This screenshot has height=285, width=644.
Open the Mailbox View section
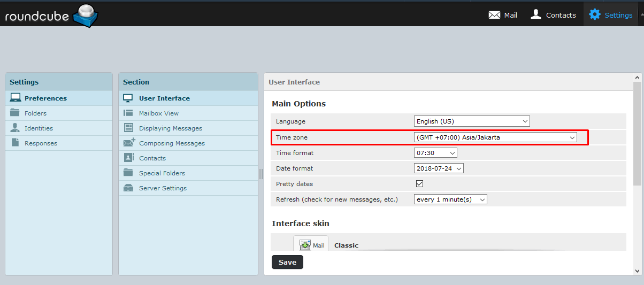[188, 113]
